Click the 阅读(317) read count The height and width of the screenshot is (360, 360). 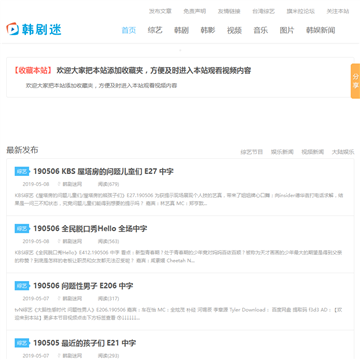pos(108,298)
